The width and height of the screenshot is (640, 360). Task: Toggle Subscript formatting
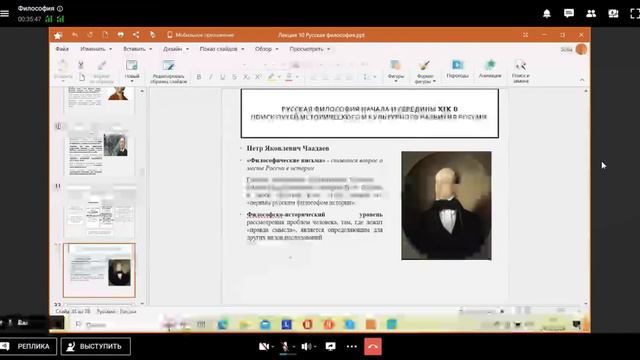246,77
